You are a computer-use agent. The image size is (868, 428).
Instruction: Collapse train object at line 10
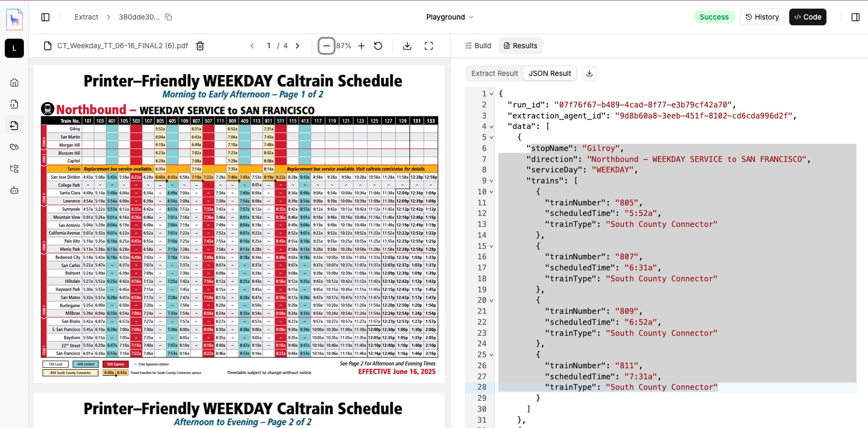tap(491, 192)
